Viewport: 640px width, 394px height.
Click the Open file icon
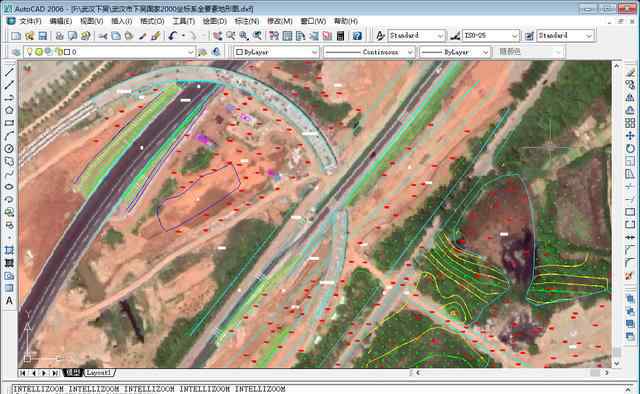[29, 36]
